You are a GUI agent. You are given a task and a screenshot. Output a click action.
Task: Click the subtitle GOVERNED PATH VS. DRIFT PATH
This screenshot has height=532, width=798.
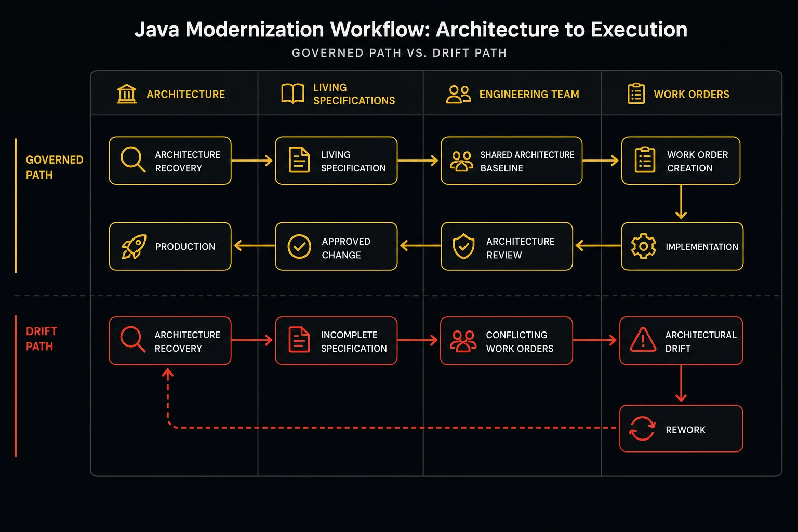(x=399, y=53)
